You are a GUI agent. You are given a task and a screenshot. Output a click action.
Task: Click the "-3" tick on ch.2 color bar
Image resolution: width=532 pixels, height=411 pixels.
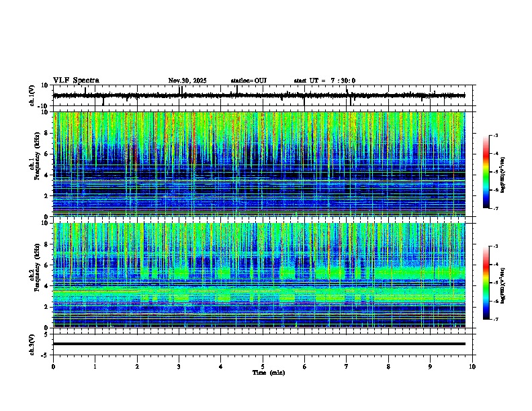[x=495, y=246]
